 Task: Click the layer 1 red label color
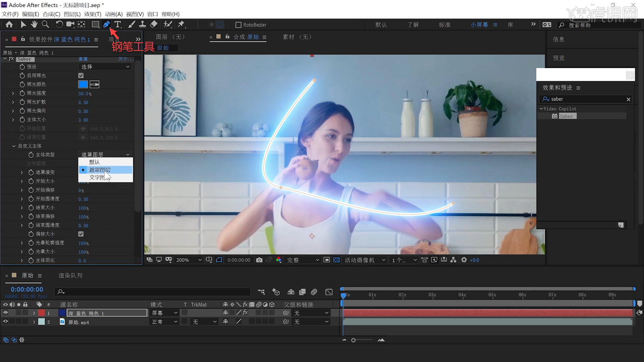(41, 313)
